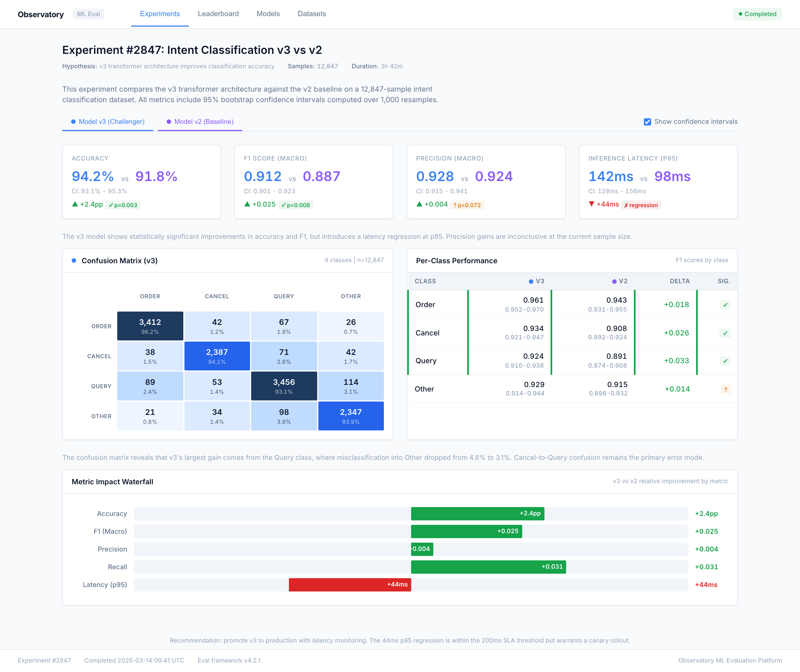The height and width of the screenshot is (672, 800).
Task: Select the Model v3 (Challenger) tab
Action: [x=107, y=122]
